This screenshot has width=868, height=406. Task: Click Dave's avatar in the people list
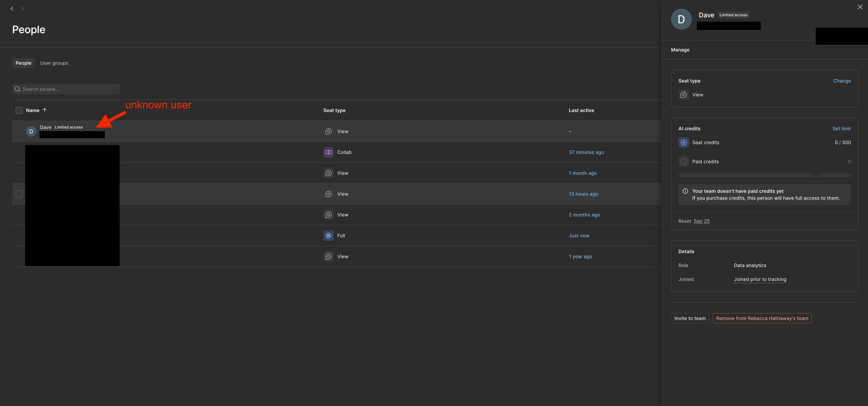(x=31, y=132)
